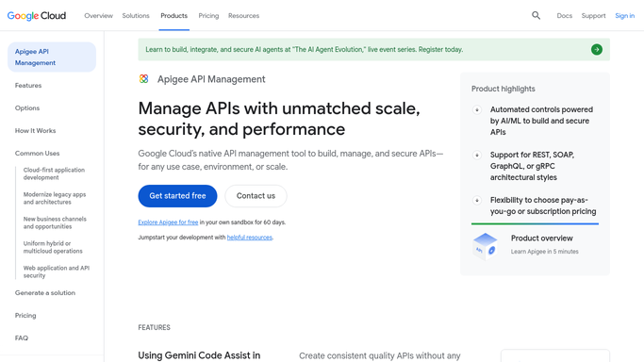This screenshot has height=362, width=644.
Task: Open helpful resources link
Action: pyautogui.click(x=250, y=238)
